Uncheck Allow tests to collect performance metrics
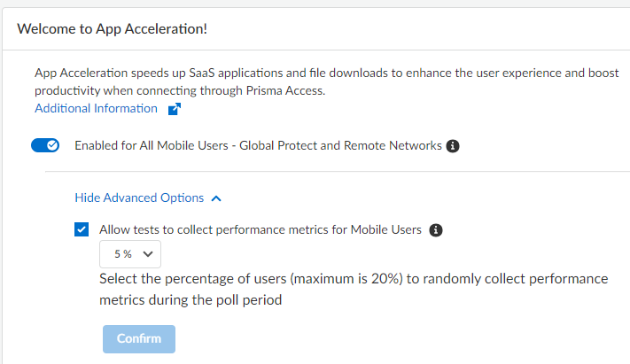Image resolution: width=630 pixels, height=364 pixels. pos(82,230)
